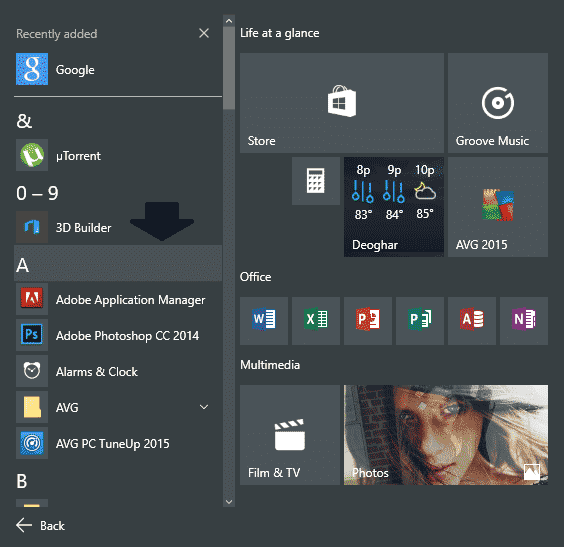Open the PowerPoint tile
This screenshot has width=564, height=547.
point(368,321)
